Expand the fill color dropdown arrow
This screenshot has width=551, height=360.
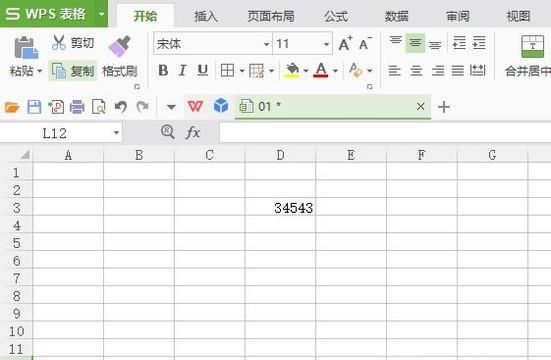(x=306, y=71)
